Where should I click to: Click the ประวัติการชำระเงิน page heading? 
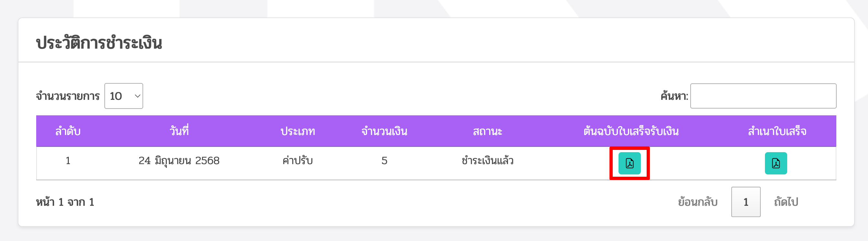[99, 43]
